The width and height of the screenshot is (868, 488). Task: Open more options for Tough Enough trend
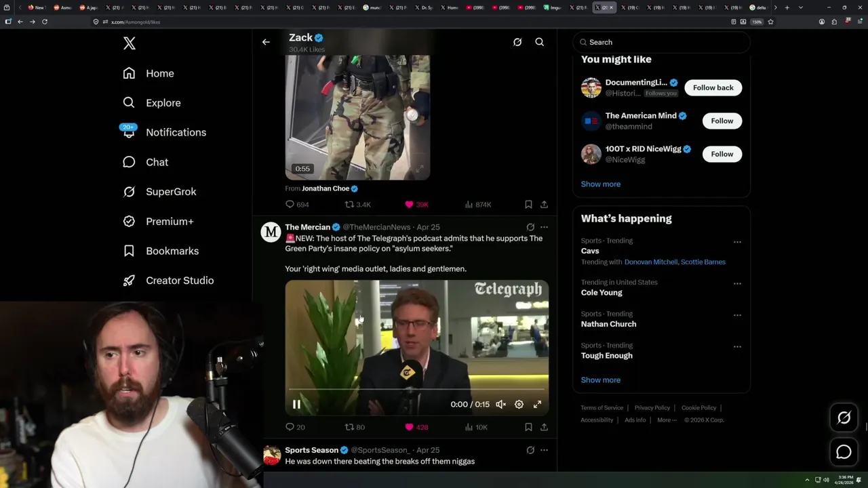737,346
